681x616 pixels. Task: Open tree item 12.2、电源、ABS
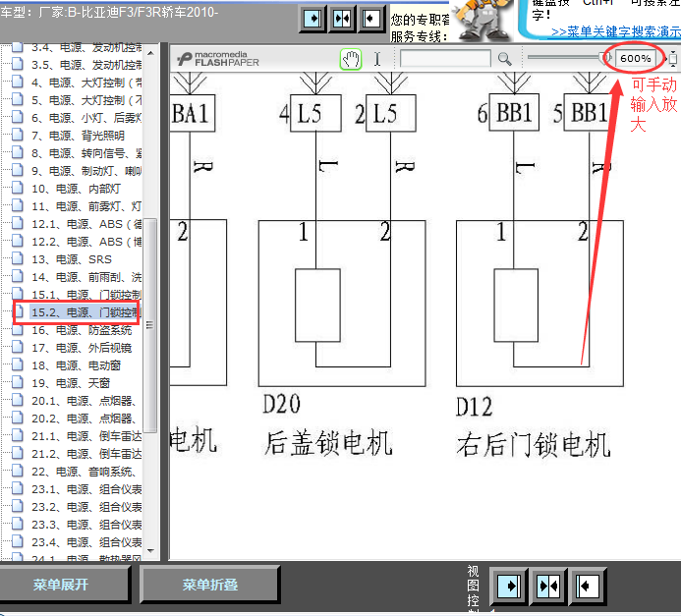click(86, 242)
